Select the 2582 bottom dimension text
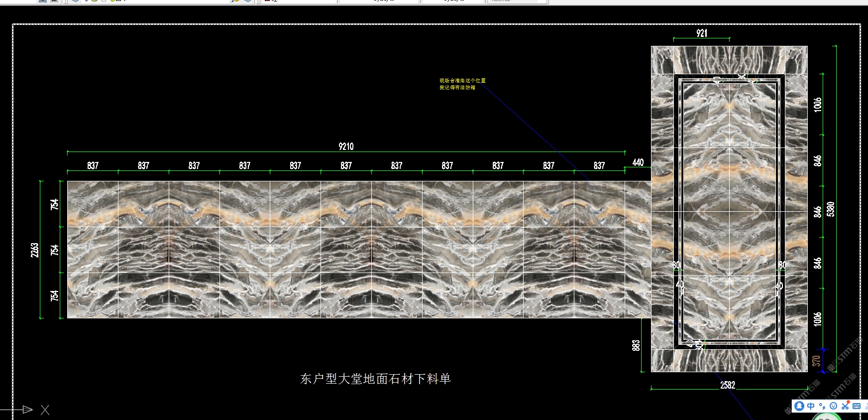The image size is (868, 420). (728, 385)
